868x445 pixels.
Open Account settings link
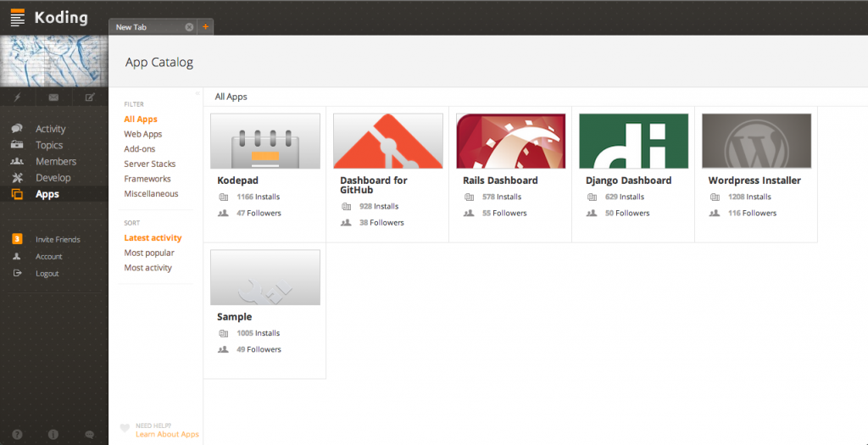[48, 257]
